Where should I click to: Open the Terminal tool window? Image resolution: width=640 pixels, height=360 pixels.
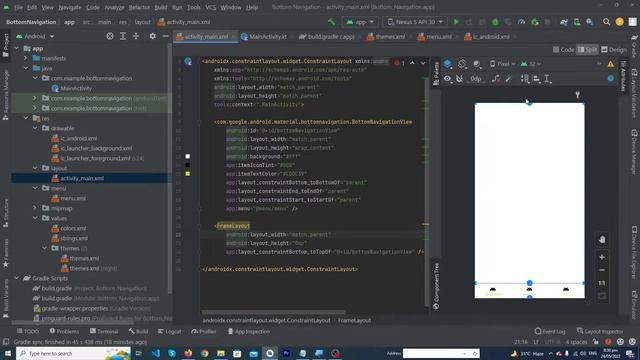coord(104,331)
